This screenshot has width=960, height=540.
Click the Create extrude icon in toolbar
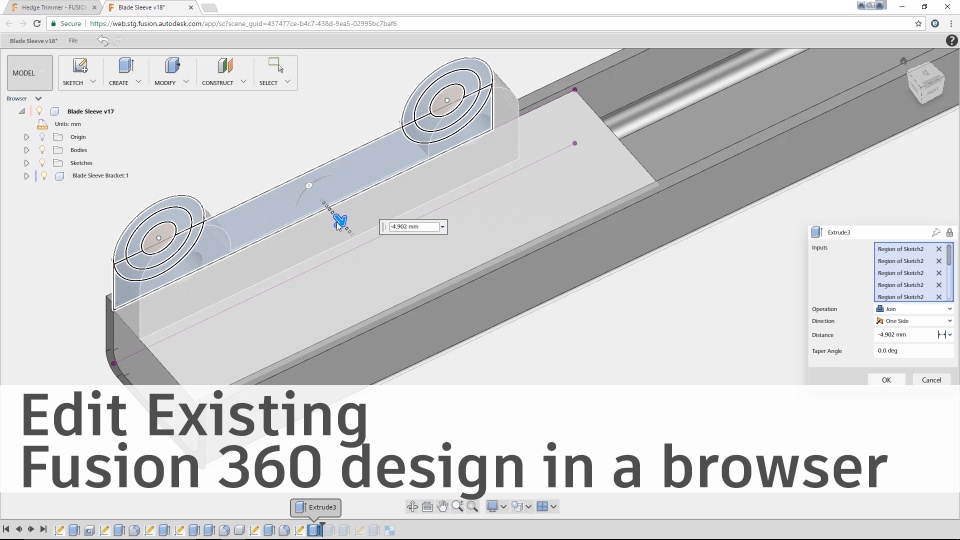click(x=126, y=66)
